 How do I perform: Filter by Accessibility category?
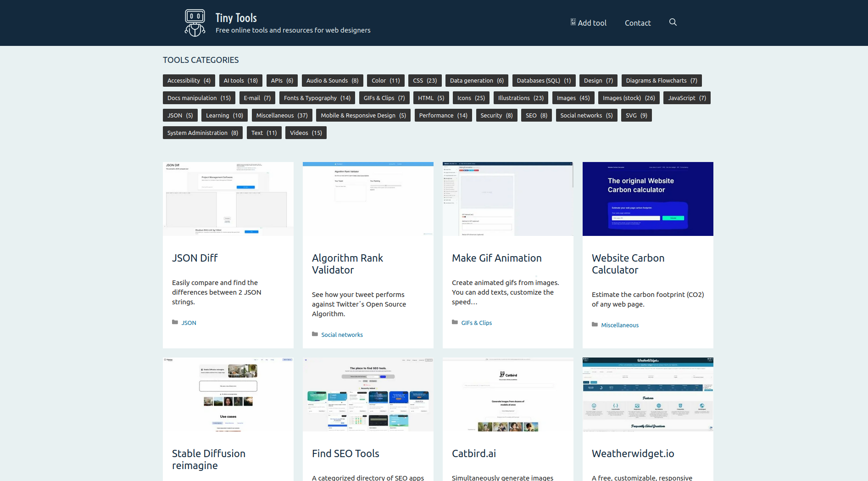[x=189, y=80]
